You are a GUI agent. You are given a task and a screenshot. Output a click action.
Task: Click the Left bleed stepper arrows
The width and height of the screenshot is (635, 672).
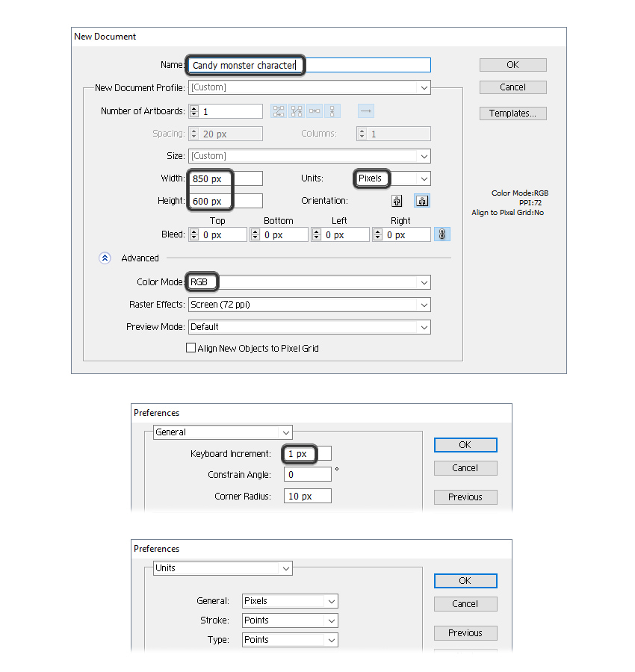click(317, 234)
